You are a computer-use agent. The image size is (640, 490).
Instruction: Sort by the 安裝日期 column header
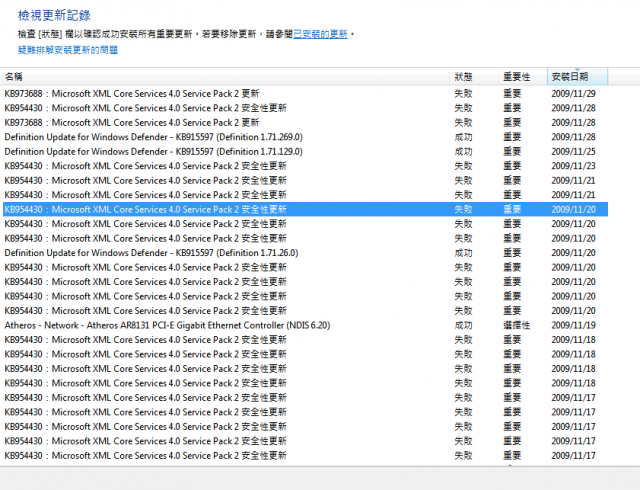pyautogui.click(x=578, y=77)
